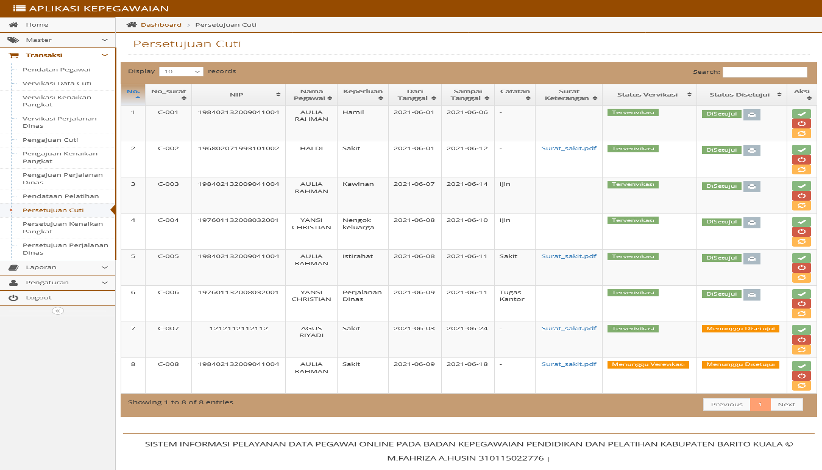Image resolution: width=822 pixels, height=470 pixels.
Task: Click Menunggu Verivikasi badge in row C-008
Action: (x=648, y=365)
